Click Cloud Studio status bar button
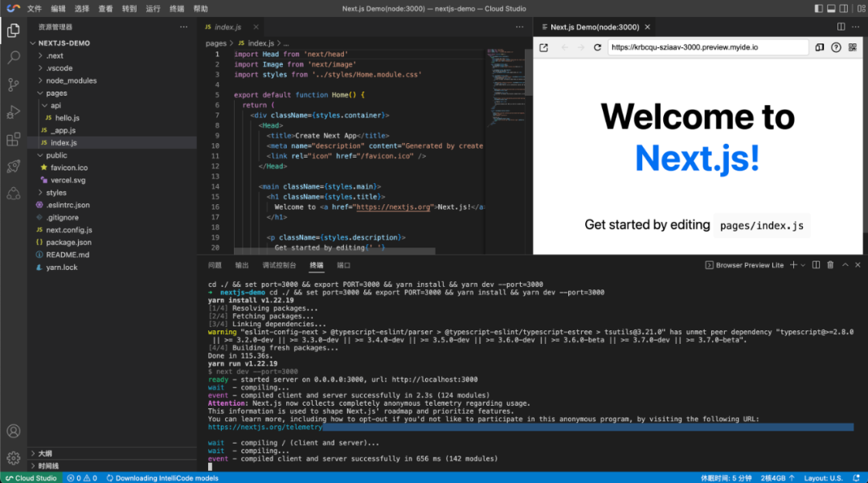This screenshot has height=483, width=868. 31,478
